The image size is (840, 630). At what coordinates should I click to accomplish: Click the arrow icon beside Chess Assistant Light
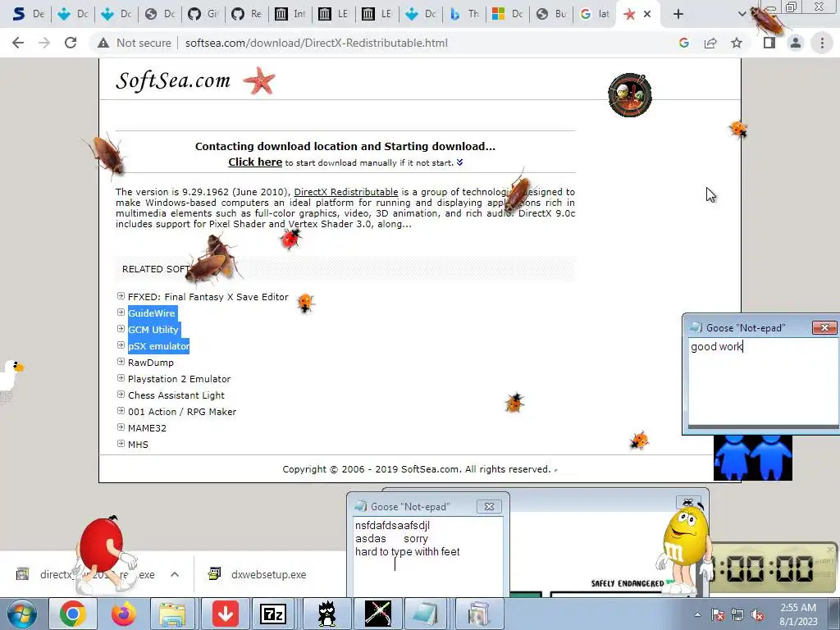121,395
